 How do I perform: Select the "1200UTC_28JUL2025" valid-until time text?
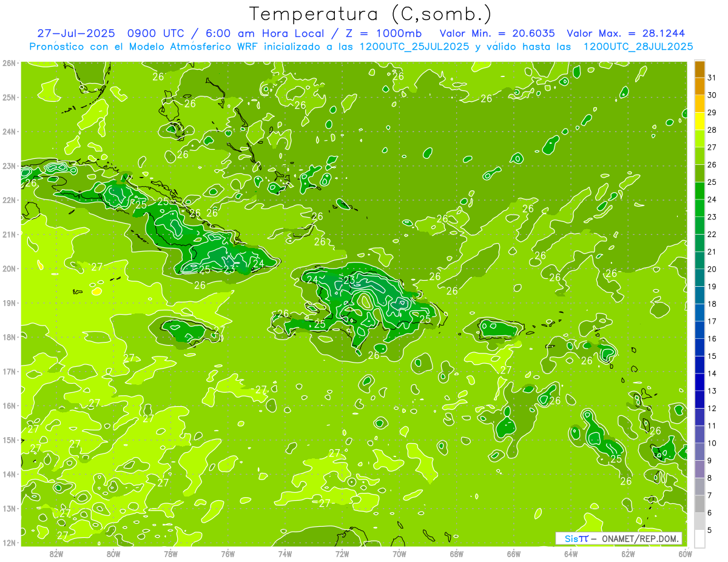638,47
